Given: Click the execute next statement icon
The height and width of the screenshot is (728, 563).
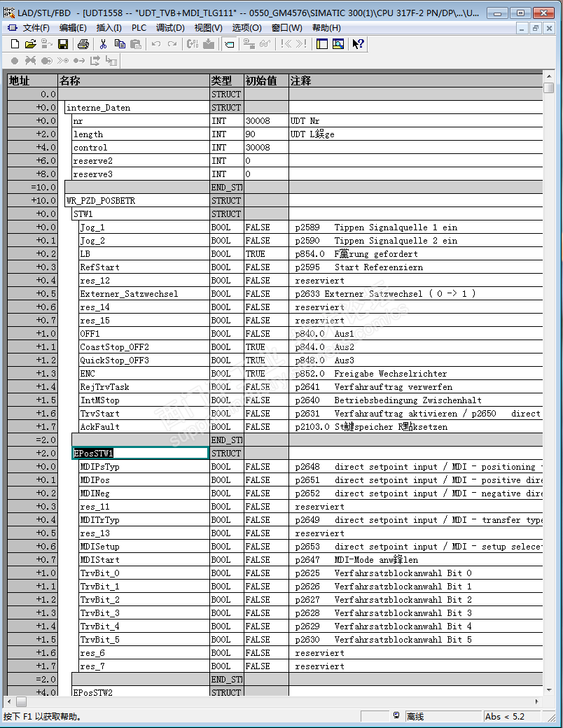Looking at the screenshot, I should coord(79,61).
